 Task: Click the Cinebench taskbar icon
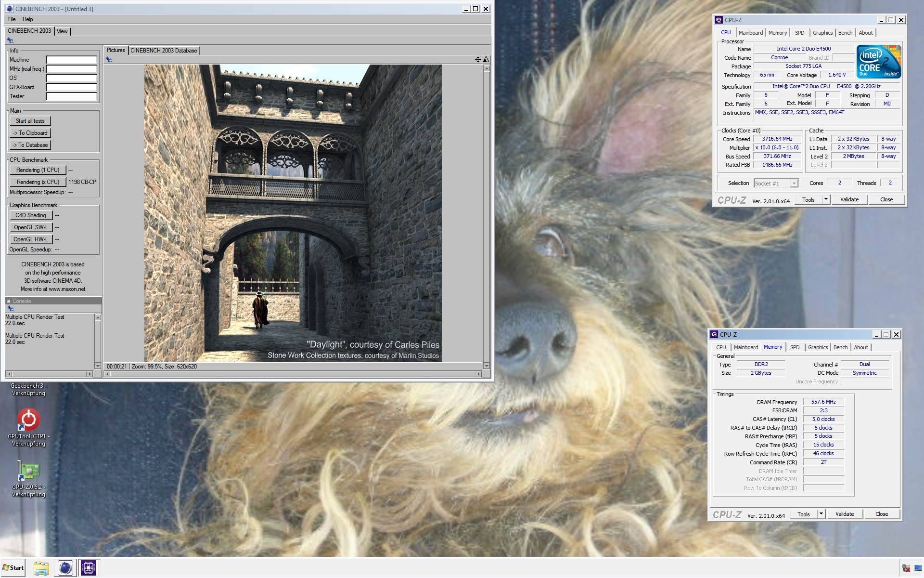click(65, 568)
